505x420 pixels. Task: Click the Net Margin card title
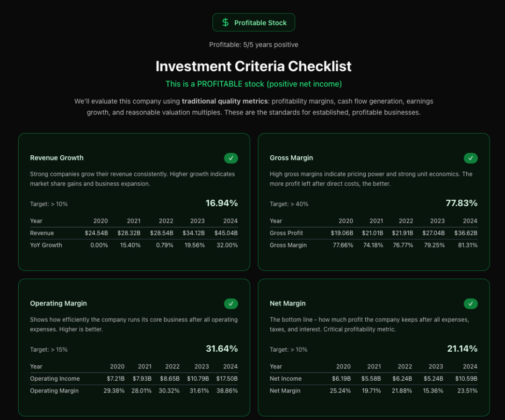coord(288,304)
